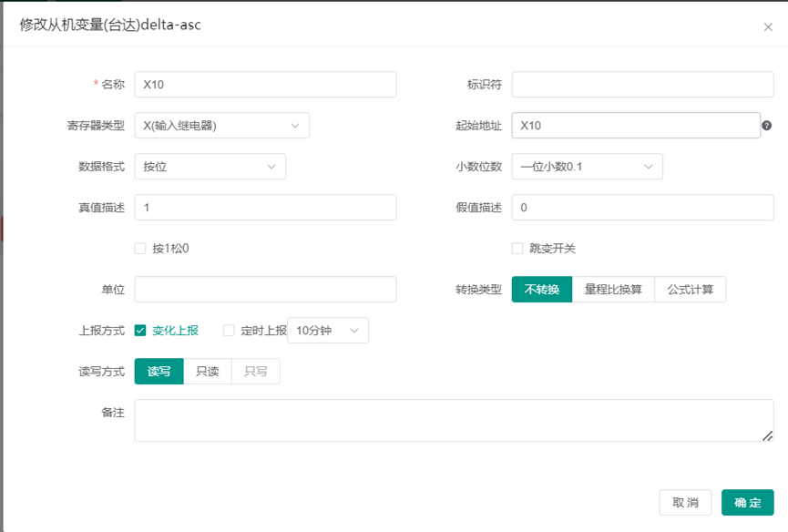Click the 起始地址 field with X10
Viewport: 788px width, 532px height.
636,126
